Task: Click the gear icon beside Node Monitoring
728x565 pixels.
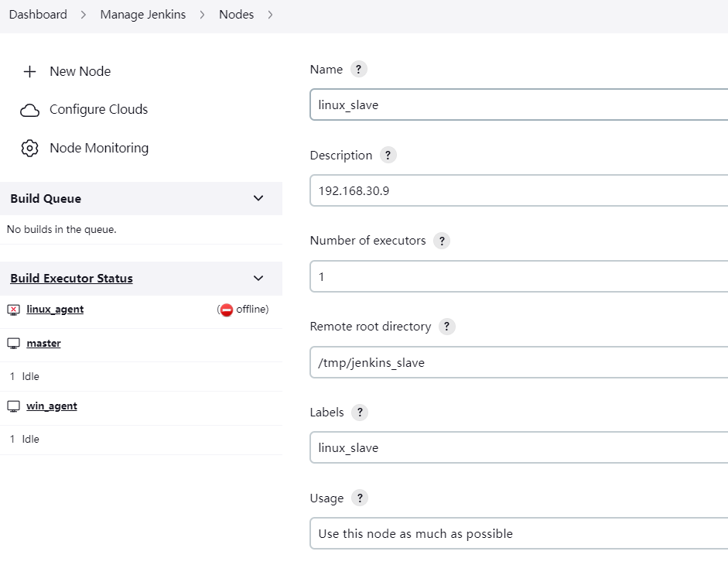Action: click(29, 149)
